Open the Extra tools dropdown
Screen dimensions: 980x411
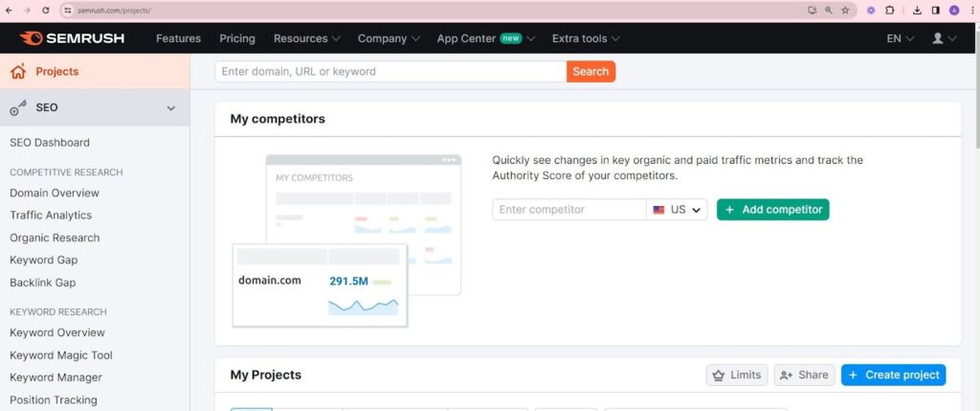586,38
